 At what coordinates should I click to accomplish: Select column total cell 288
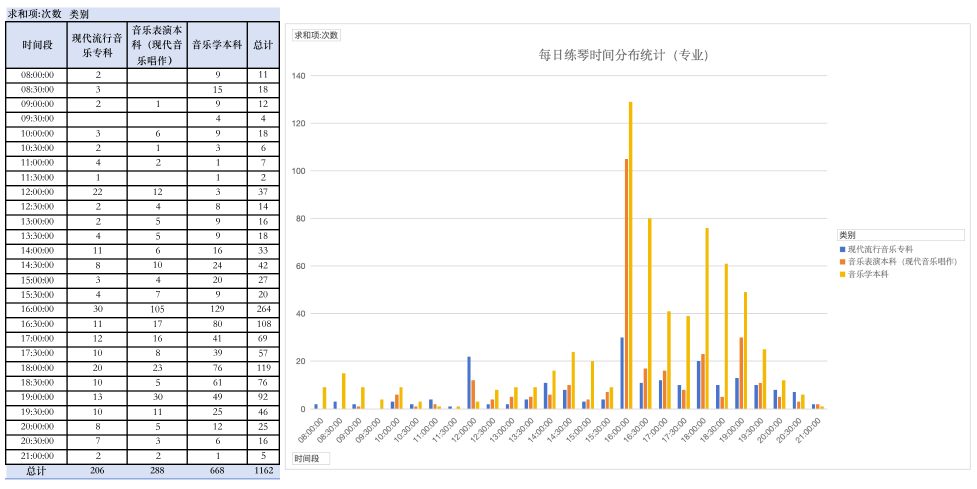(157, 471)
